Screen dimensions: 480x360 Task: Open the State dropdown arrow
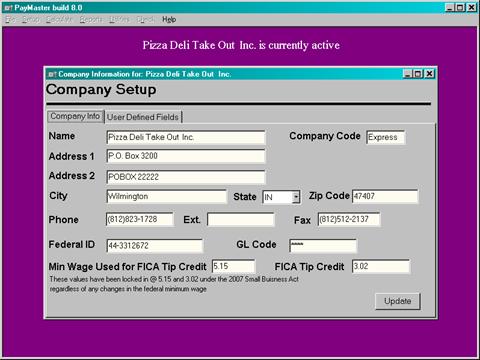point(296,197)
